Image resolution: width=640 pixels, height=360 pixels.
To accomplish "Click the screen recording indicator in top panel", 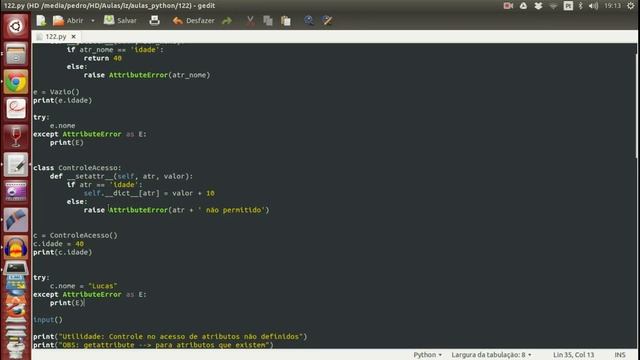I will click(x=508, y=6).
